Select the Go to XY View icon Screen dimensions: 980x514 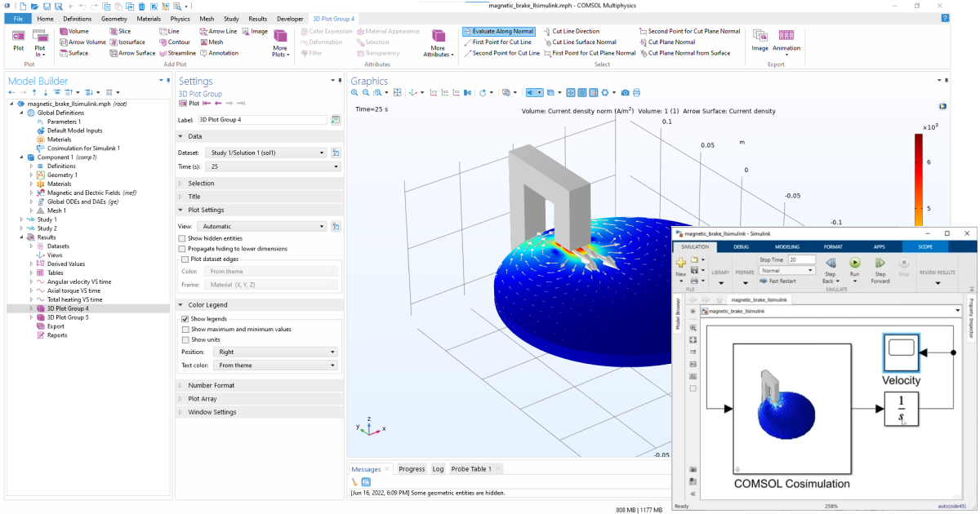click(433, 92)
